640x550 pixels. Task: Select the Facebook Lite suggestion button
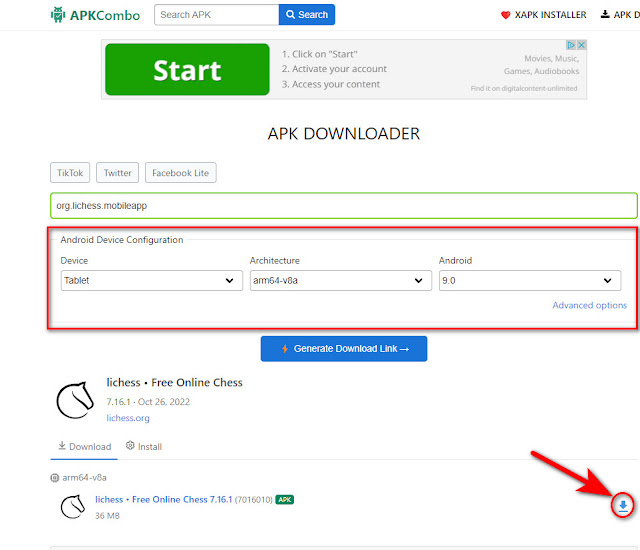click(180, 173)
